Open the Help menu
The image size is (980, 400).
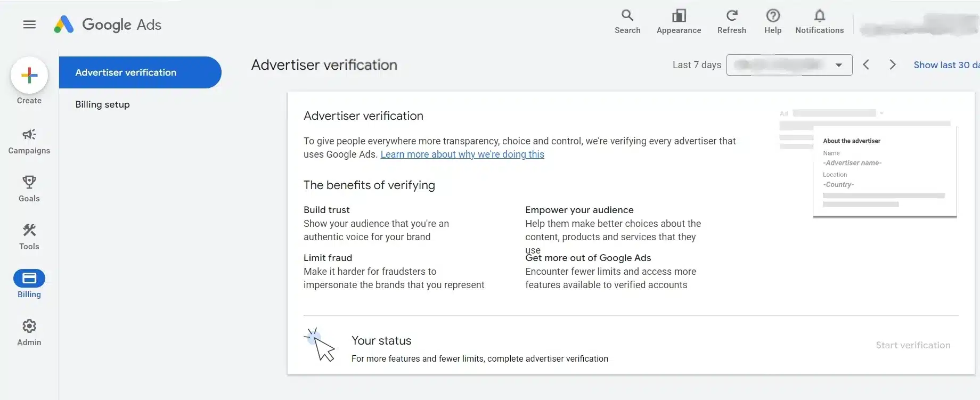coord(773,22)
